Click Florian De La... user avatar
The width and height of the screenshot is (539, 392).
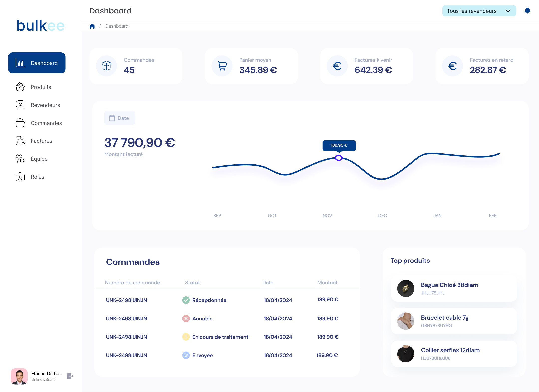[19, 376]
